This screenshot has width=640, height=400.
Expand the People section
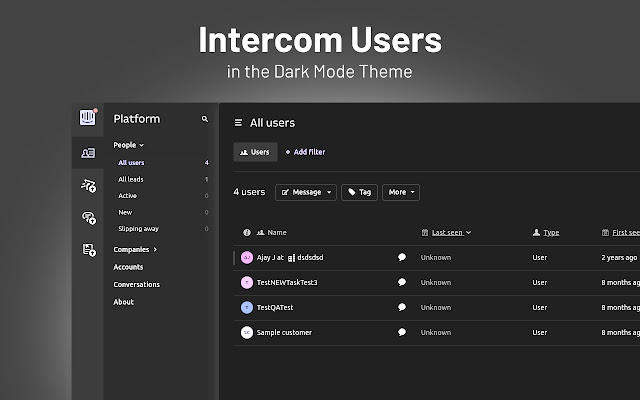[129, 145]
